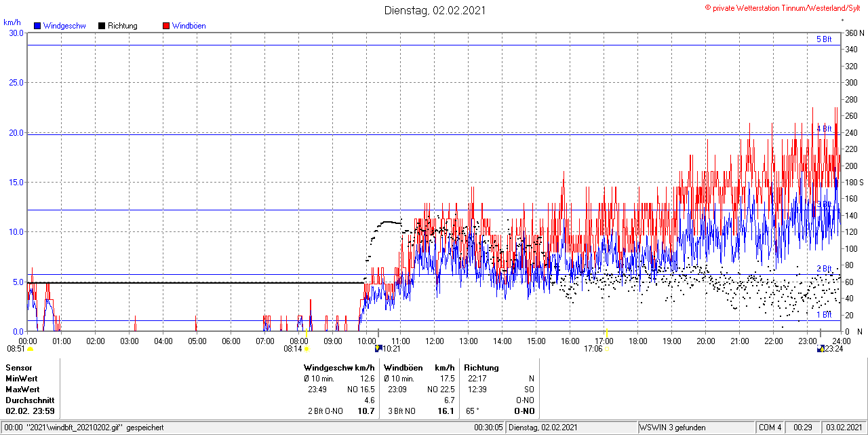
Task: Click the moon icon next to 23:24
Action: pos(821,349)
